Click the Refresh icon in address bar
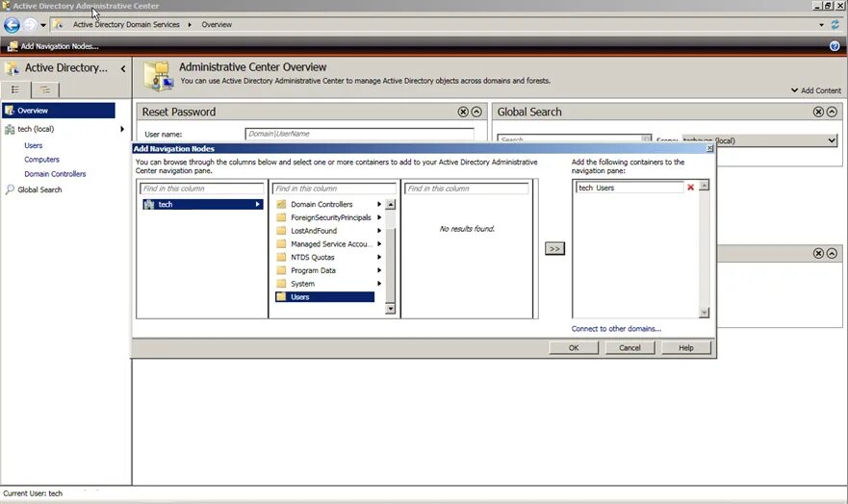The image size is (848, 504). pos(835,25)
